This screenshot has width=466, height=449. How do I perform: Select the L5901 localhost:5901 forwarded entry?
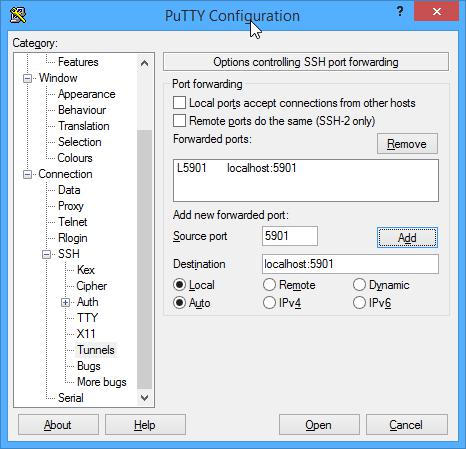[x=237, y=168]
